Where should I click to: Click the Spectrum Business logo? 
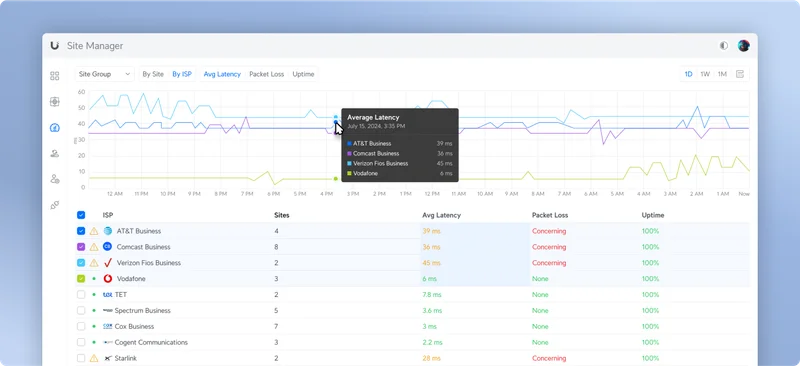(108, 310)
